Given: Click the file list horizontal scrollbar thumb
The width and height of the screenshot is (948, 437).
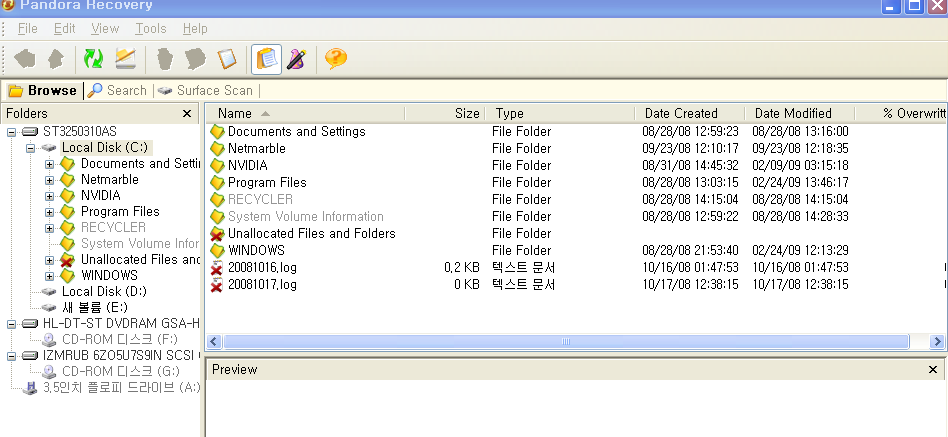Looking at the screenshot, I should [566, 342].
